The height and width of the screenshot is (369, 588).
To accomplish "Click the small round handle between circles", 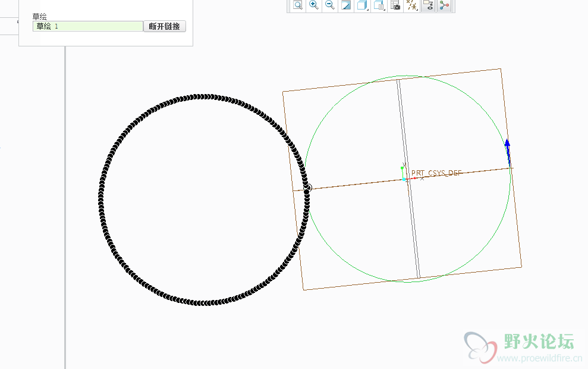I will click(307, 187).
